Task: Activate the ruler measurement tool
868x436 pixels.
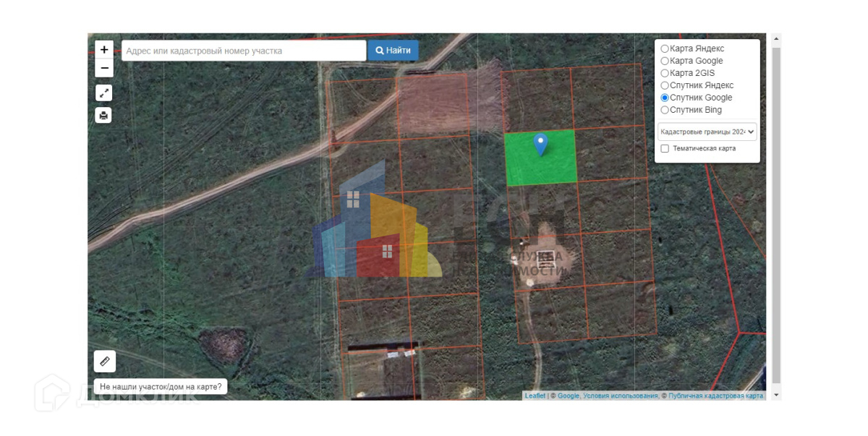Action: [x=105, y=361]
